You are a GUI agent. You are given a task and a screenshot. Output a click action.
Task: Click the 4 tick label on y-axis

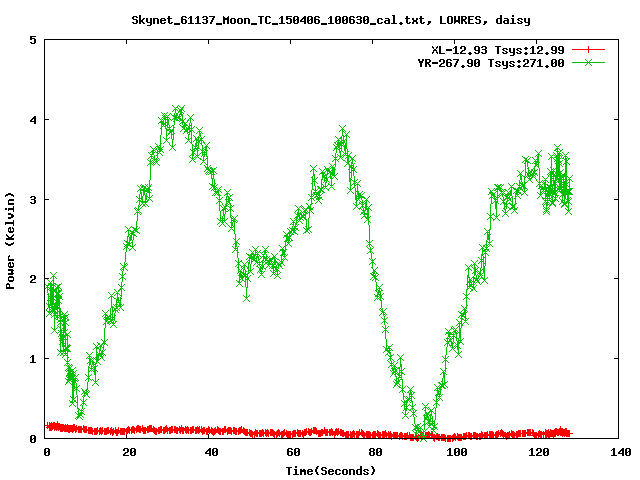[33, 120]
